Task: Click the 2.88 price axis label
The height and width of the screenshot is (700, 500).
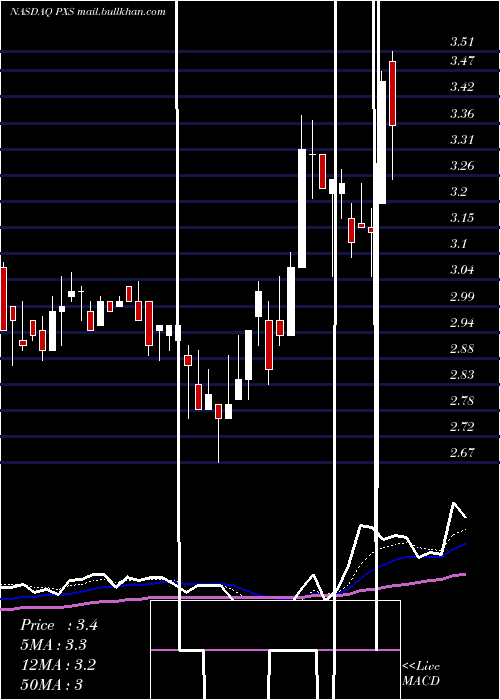Action: click(x=462, y=348)
